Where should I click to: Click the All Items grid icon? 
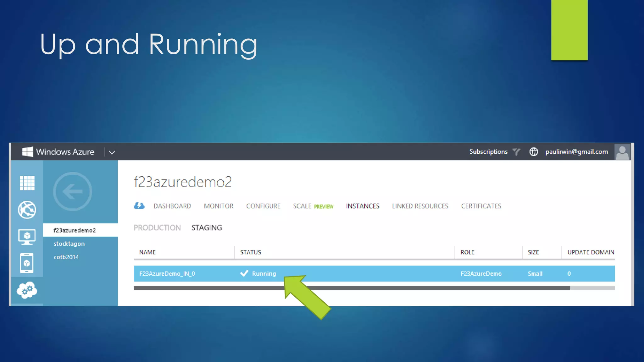[27, 183]
